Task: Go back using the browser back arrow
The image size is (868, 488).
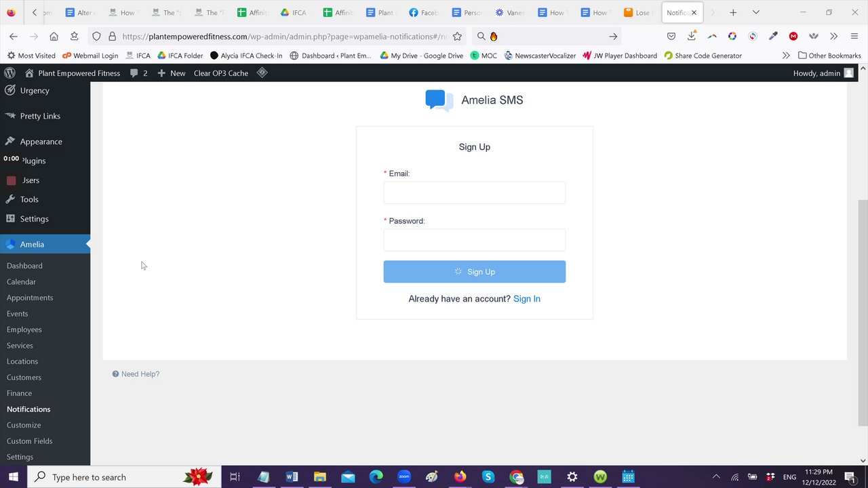Action: tap(14, 37)
